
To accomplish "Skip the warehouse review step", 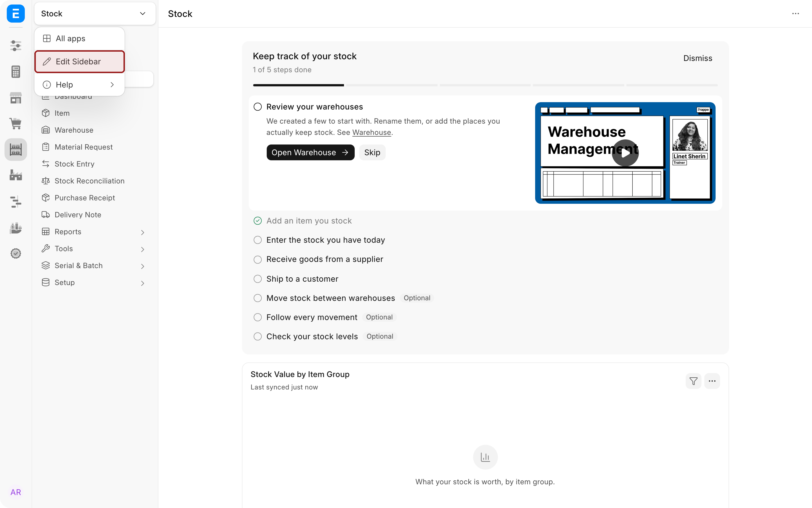I will tap(372, 152).
